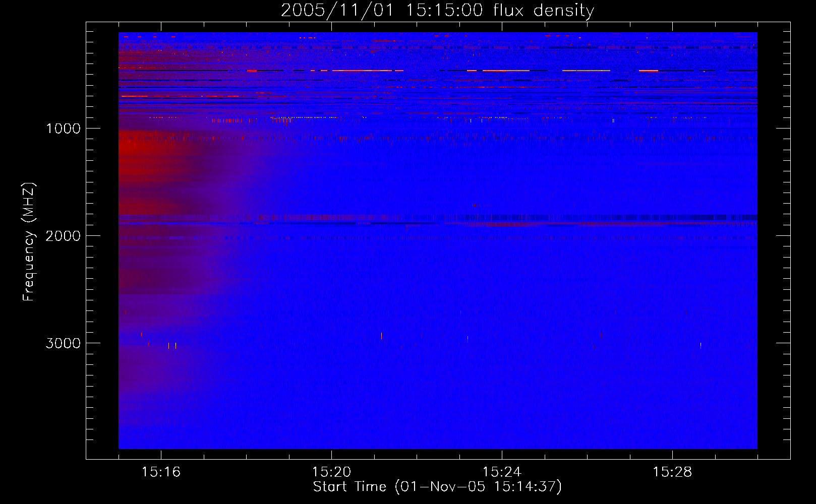Click the 15:16 time tick label
This screenshot has height=504, width=816.
click(161, 472)
